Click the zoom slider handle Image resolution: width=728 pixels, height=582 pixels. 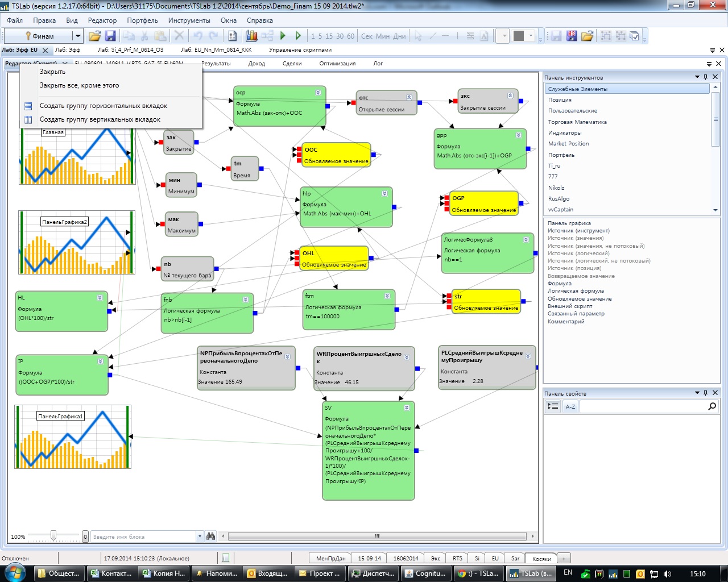(53, 535)
